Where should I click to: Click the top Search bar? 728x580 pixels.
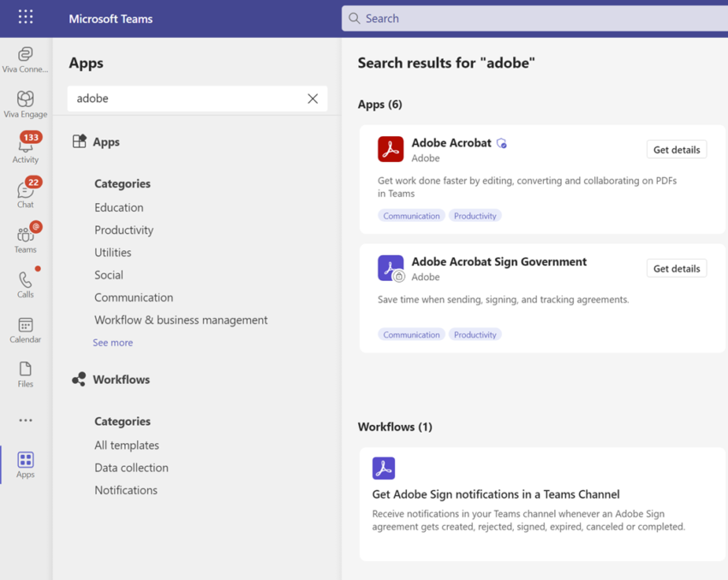point(531,18)
